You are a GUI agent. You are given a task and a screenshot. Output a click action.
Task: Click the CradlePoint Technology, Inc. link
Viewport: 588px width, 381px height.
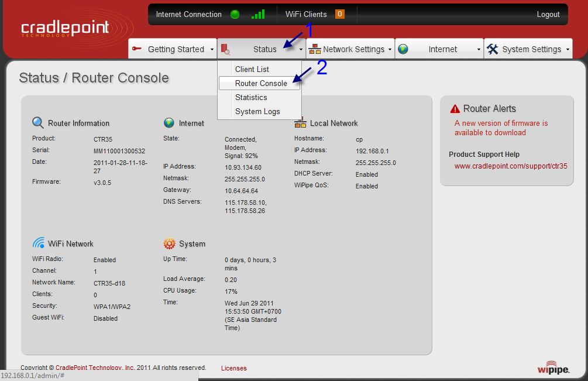point(95,368)
